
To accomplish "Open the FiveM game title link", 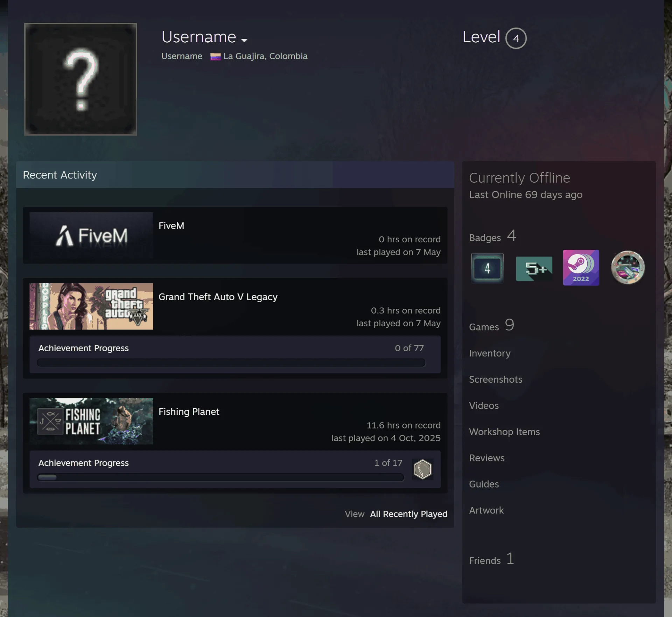I will coord(171,226).
